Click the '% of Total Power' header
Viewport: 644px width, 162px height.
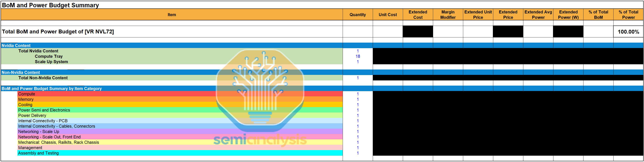click(x=628, y=15)
